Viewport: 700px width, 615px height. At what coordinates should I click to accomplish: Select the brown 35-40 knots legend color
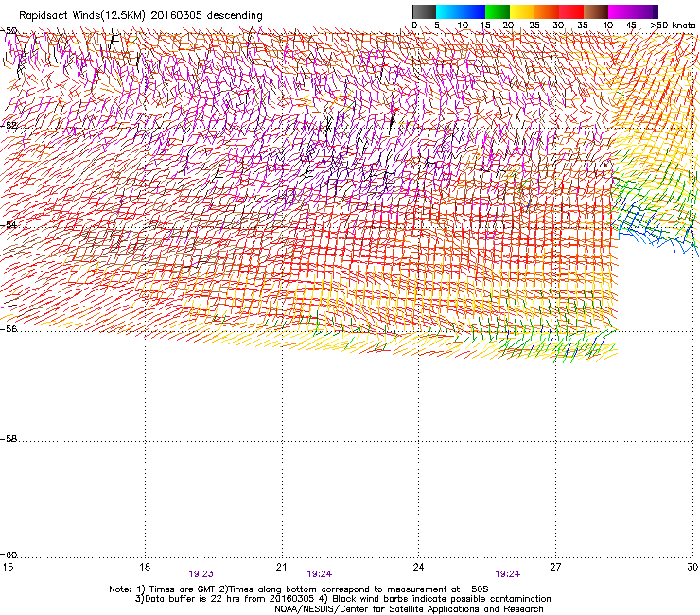tap(596, 11)
